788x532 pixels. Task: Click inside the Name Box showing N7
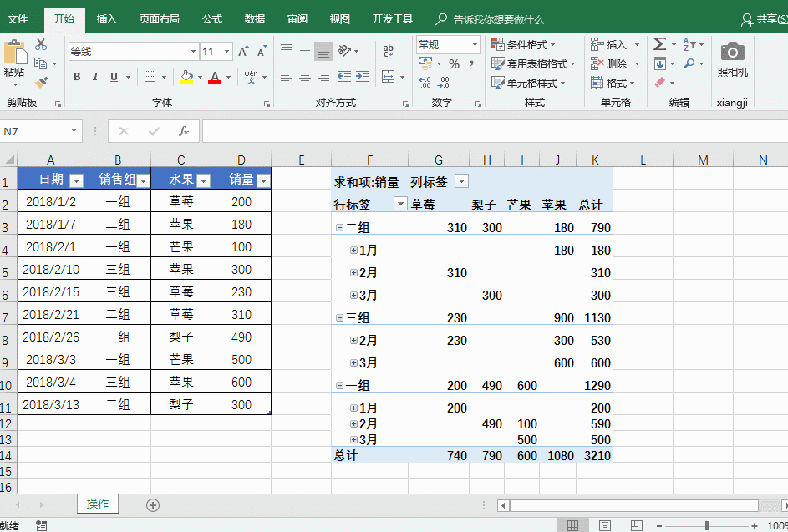(x=33, y=131)
